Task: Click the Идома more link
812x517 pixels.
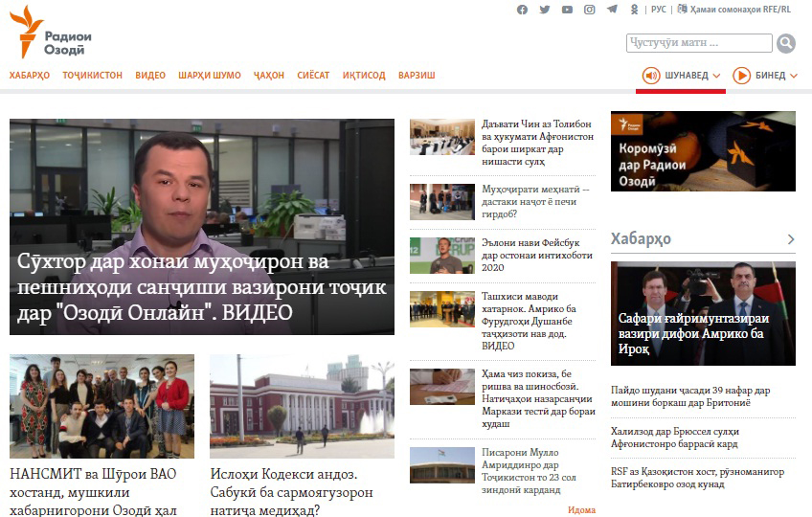Action: tap(581, 510)
